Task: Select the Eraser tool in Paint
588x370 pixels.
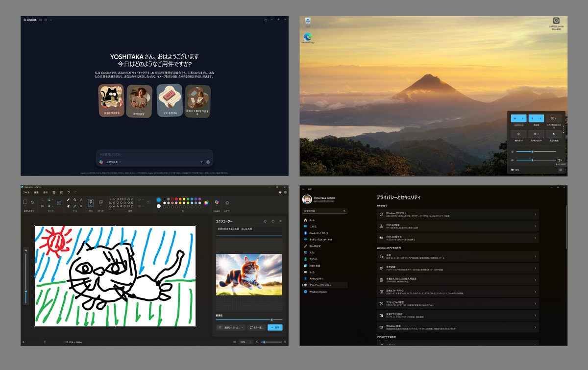Action: (68, 206)
